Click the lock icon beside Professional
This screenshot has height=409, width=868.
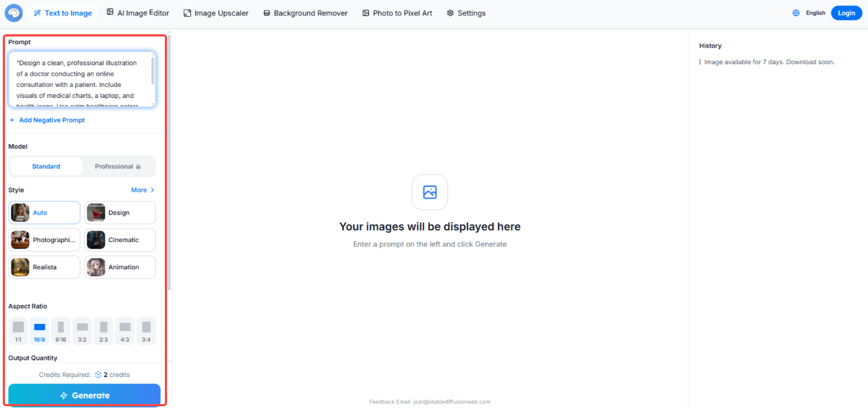coord(138,166)
